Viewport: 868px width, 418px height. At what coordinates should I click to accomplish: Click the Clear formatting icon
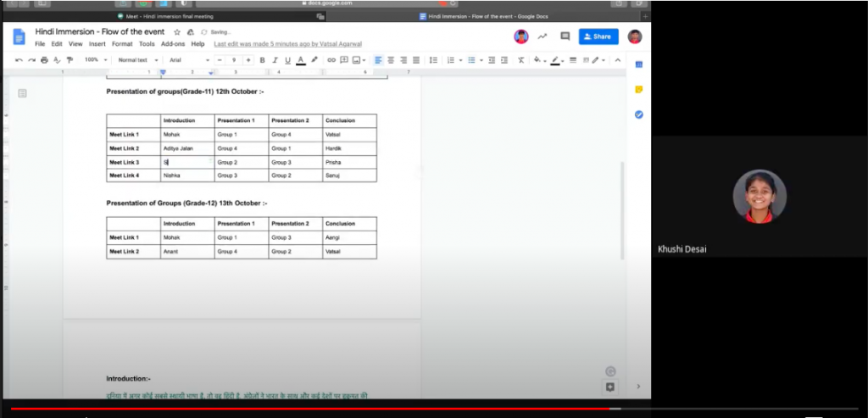521,60
